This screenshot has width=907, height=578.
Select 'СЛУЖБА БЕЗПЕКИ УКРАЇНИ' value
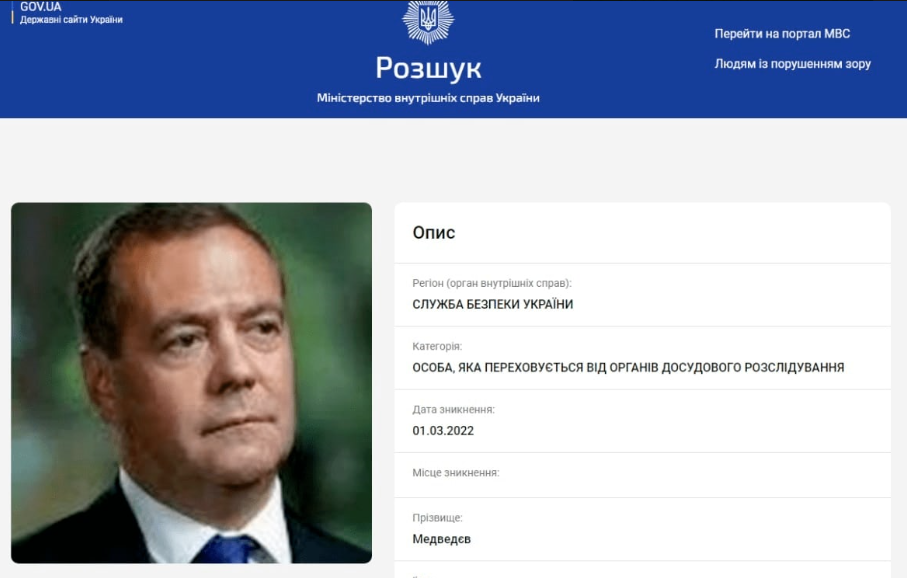click(x=493, y=304)
